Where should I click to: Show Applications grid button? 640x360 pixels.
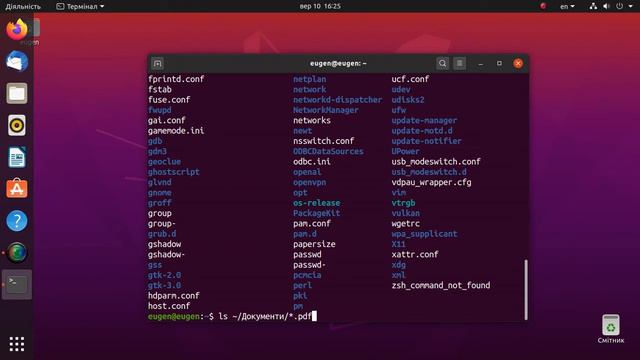17,344
